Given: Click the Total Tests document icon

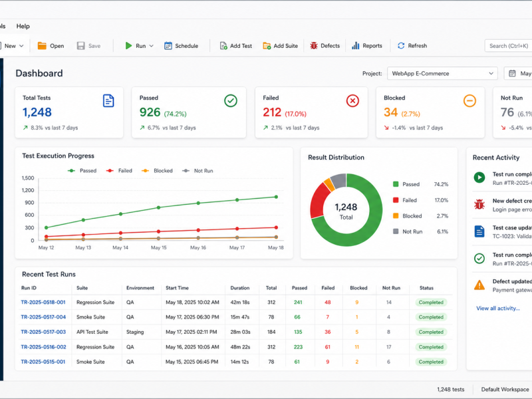Looking at the screenshot, I should tap(108, 101).
